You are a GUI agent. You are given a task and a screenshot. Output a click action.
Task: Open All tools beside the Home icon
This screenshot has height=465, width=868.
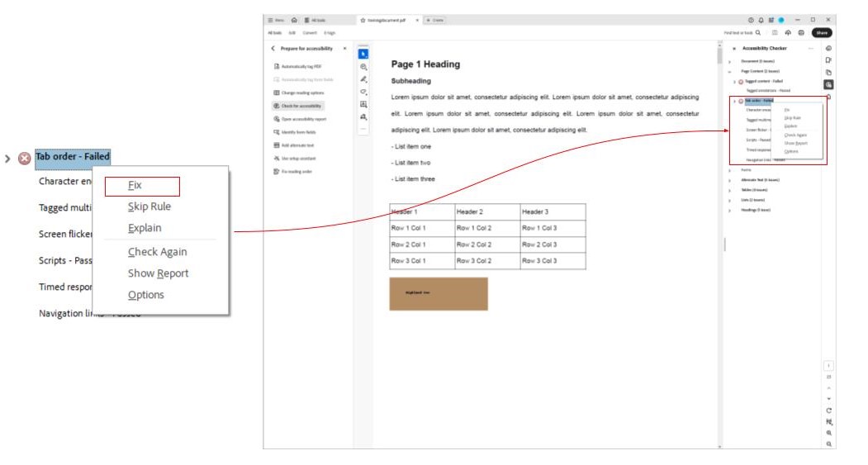(x=315, y=20)
